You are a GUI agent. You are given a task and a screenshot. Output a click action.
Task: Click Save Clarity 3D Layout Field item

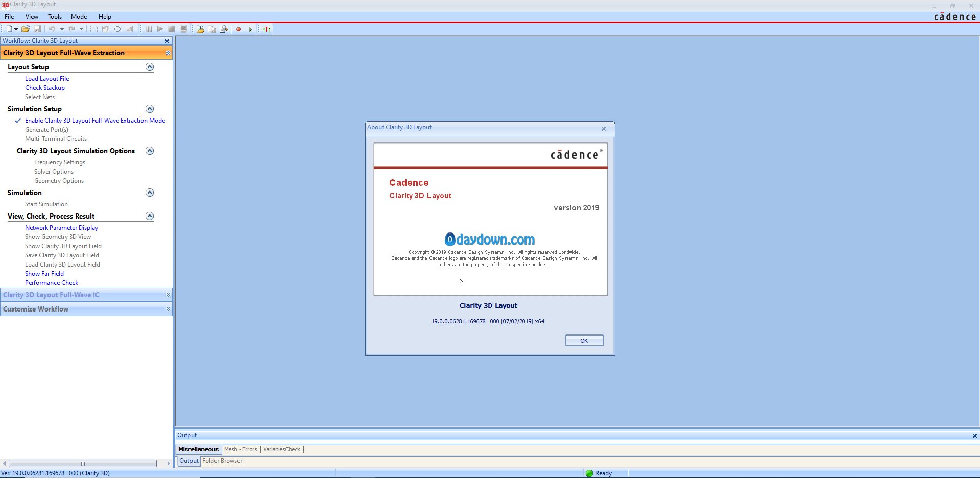[x=62, y=255]
